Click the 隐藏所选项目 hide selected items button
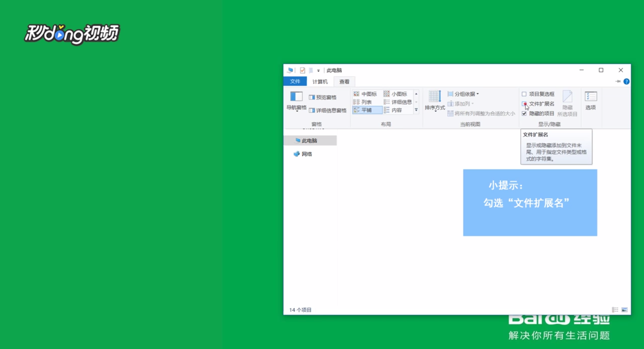 [x=567, y=103]
